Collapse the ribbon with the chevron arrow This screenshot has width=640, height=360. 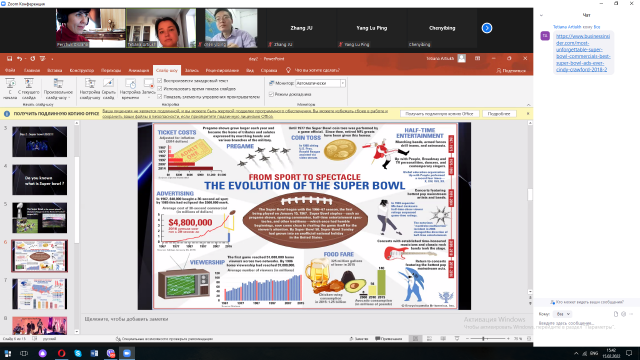click(528, 105)
